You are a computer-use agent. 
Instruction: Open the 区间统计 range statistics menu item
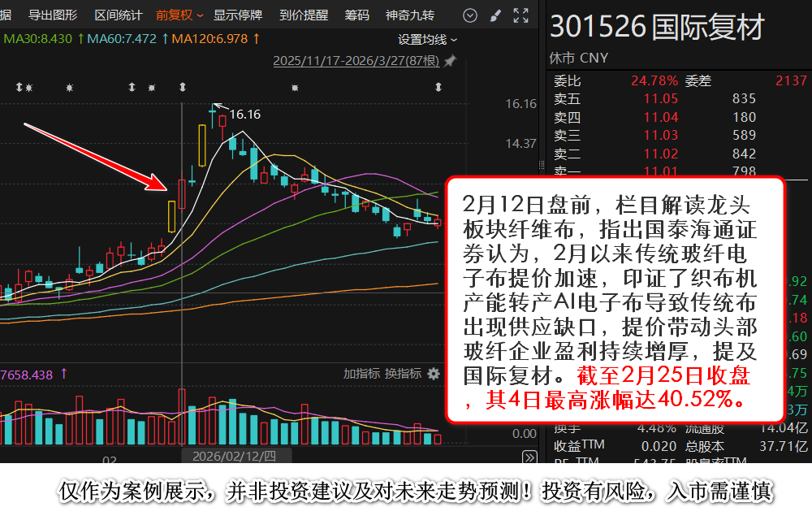pyautogui.click(x=118, y=15)
